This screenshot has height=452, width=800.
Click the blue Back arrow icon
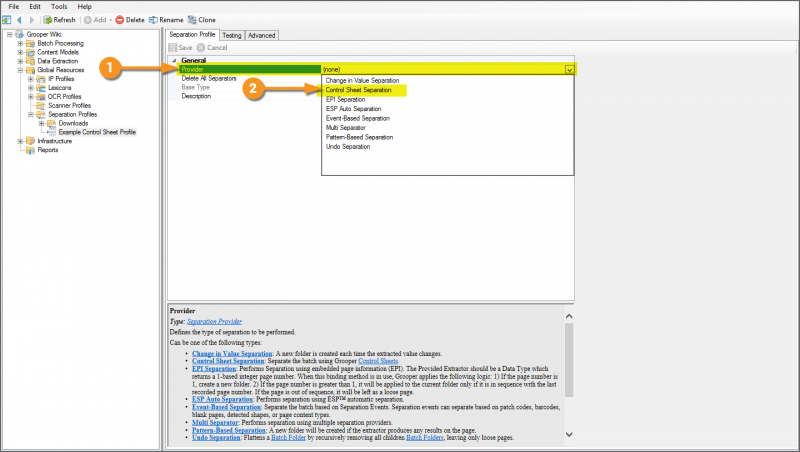19,20
